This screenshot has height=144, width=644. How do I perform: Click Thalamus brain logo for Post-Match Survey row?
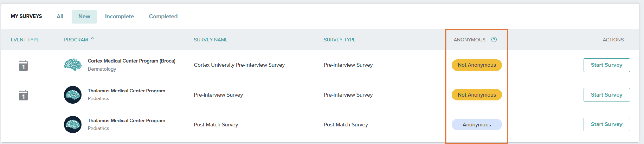pyautogui.click(x=72, y=125)
